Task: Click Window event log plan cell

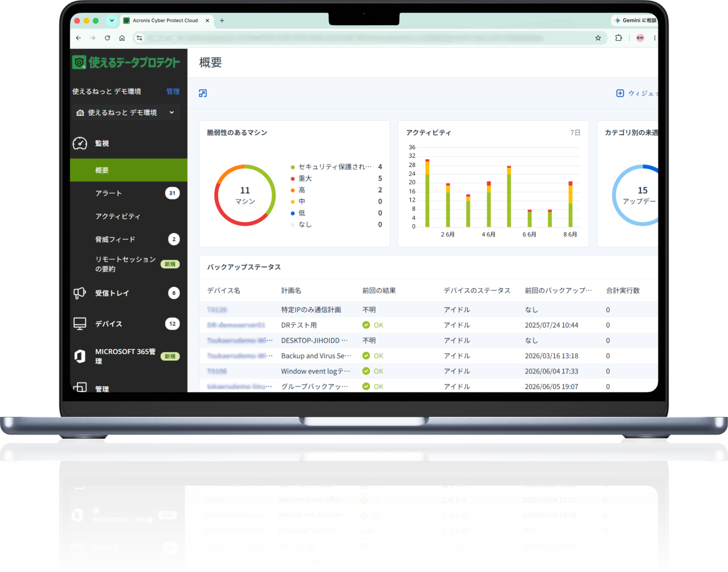Action: pos(315,371)
